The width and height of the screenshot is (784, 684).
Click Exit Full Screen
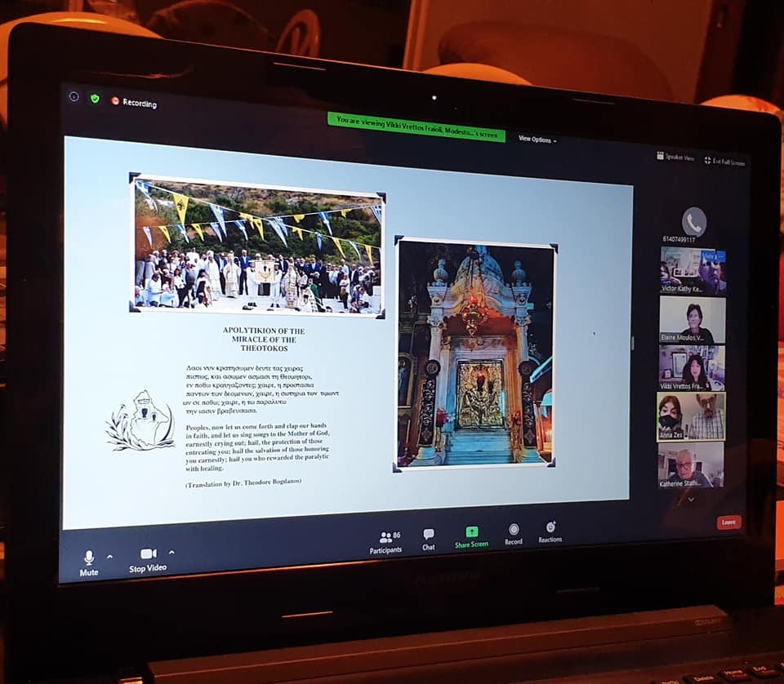click(x=724, y=162)
